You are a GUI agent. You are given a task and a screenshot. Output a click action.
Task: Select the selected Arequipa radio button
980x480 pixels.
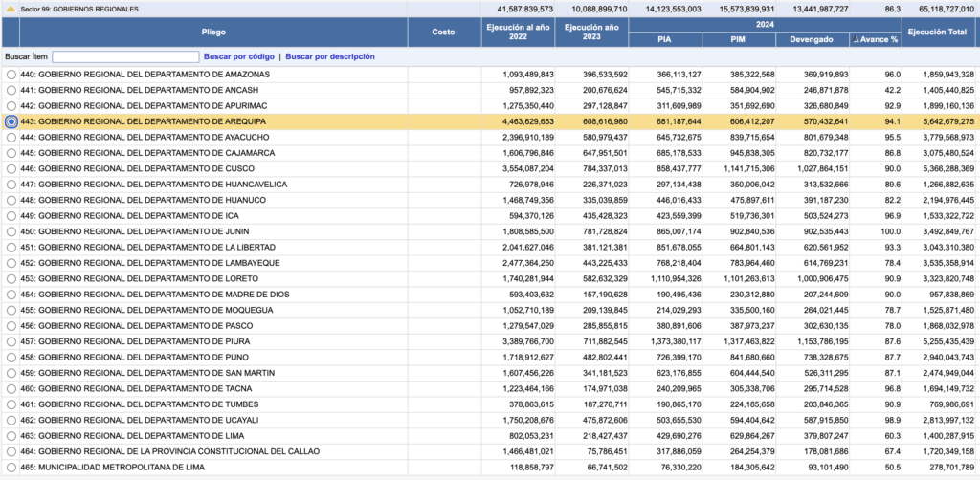pyautogui.click(x=11, y=121)
